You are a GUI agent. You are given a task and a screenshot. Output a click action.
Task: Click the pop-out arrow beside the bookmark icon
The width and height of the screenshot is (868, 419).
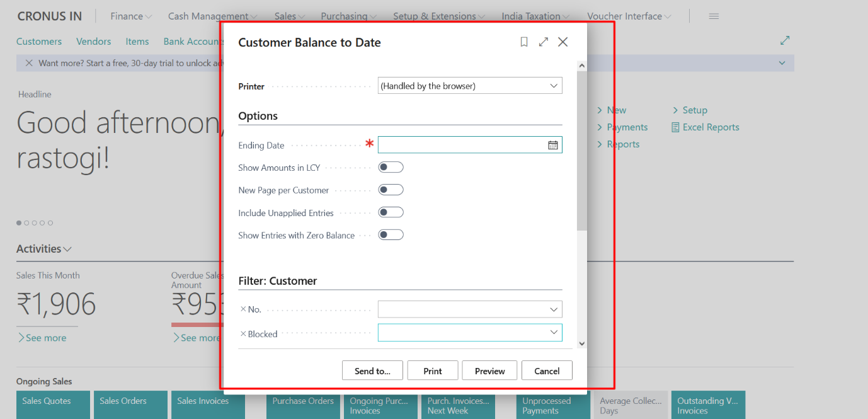pos(543,42)
